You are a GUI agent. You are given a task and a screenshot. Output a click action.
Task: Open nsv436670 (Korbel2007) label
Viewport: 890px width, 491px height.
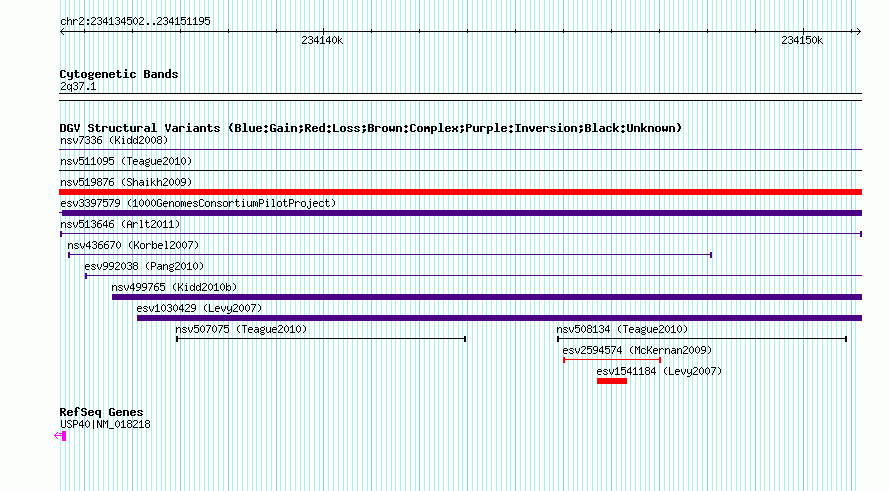(133, 245)
